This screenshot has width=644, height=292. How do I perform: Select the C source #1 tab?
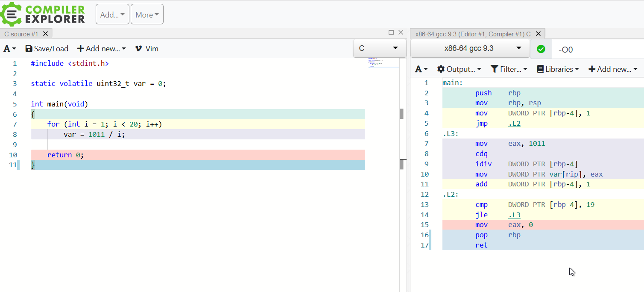tap(21, 34)
